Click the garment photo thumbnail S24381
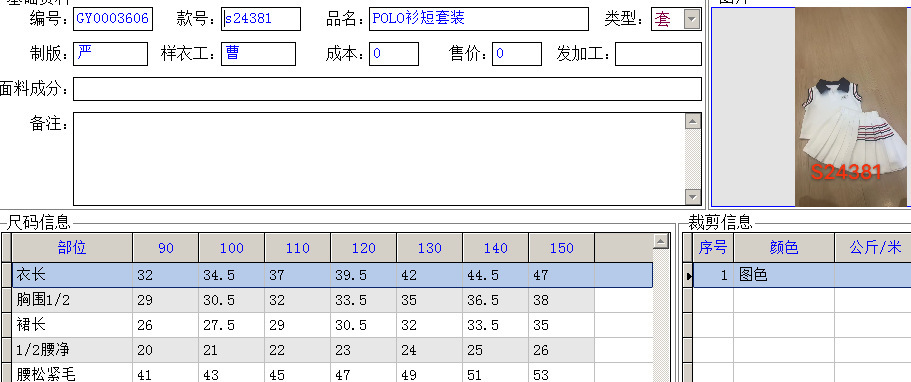911x382 pixels. (851, 107)
